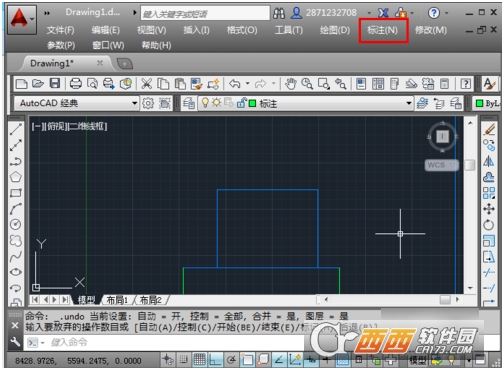Select the Circle tool
Screen dimensions: 504x370
(x=16, y=225)
